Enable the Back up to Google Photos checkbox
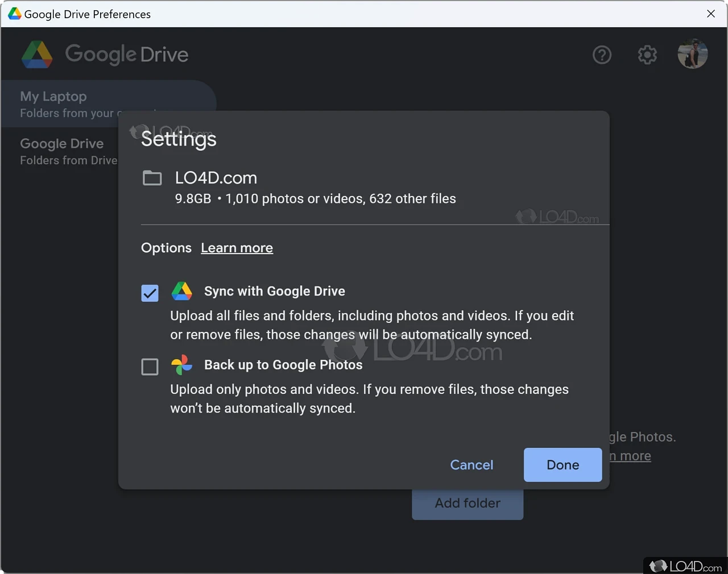 click(150, 367)
